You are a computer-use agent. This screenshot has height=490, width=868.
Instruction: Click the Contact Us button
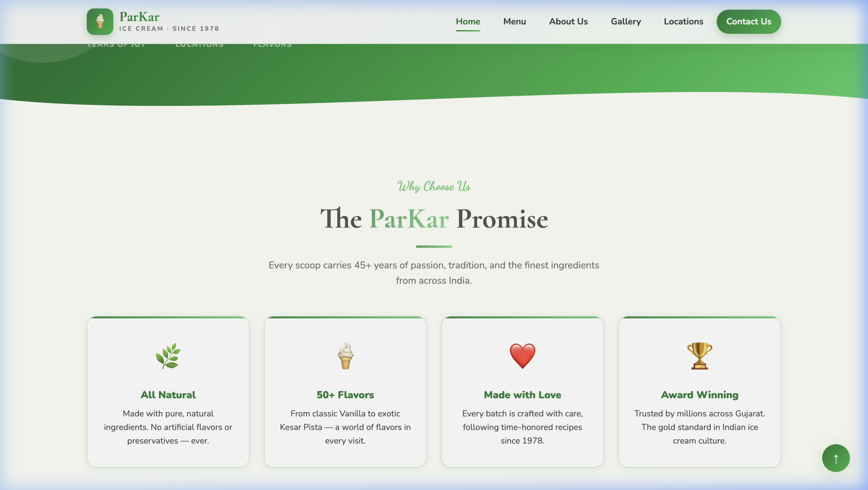(748, 22)
